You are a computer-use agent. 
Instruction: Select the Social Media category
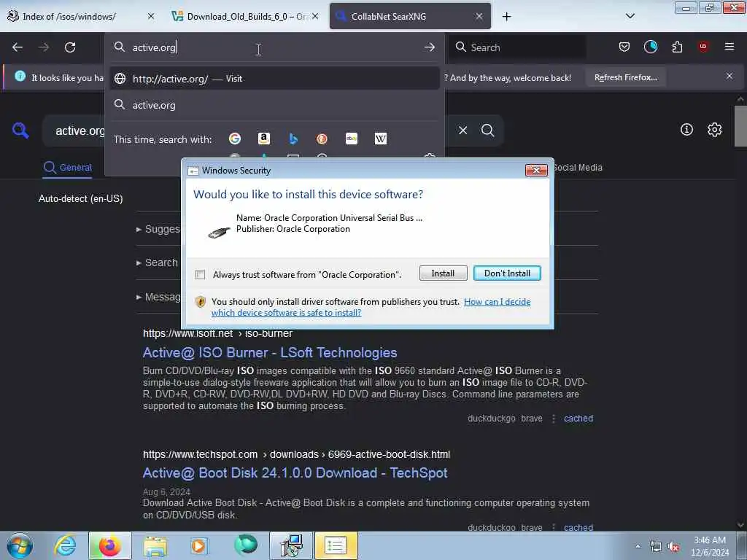click(x=578, y=168)
